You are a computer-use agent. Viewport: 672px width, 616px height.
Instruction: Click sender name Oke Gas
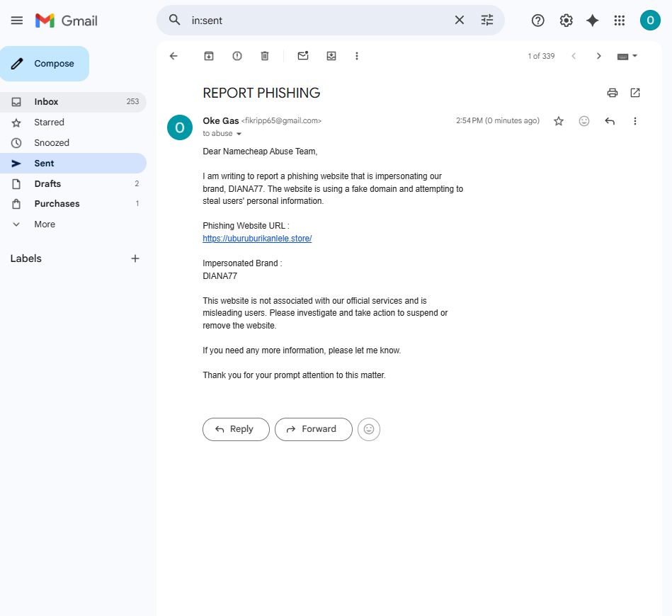(x=221, y=121)
